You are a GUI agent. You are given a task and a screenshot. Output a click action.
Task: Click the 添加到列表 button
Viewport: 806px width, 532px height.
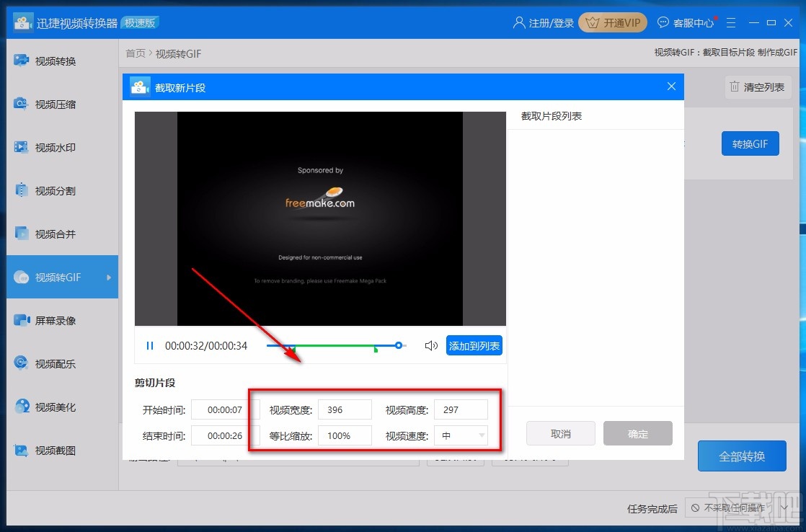474,345
